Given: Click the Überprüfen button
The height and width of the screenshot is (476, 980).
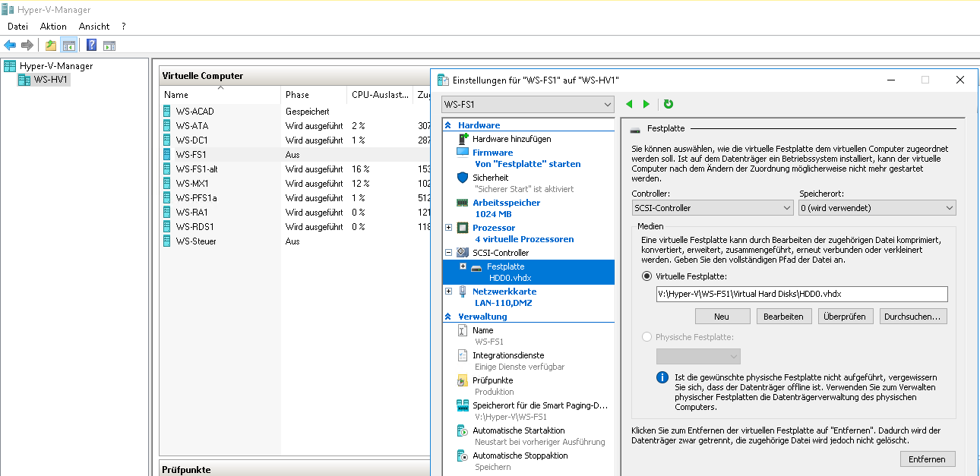Looking at the screenshot, I should point(846,317).
